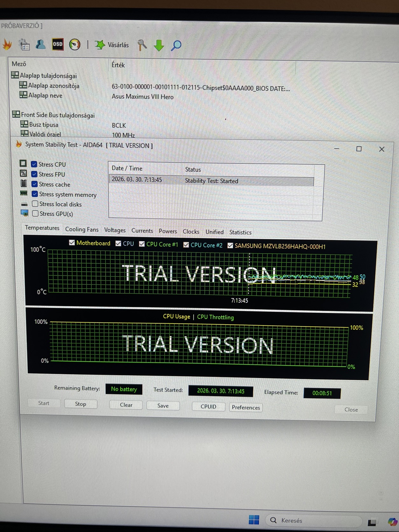Toggle the Stress CPU checkbox
This screenshot has width=399, height=532.
point(34,164)
